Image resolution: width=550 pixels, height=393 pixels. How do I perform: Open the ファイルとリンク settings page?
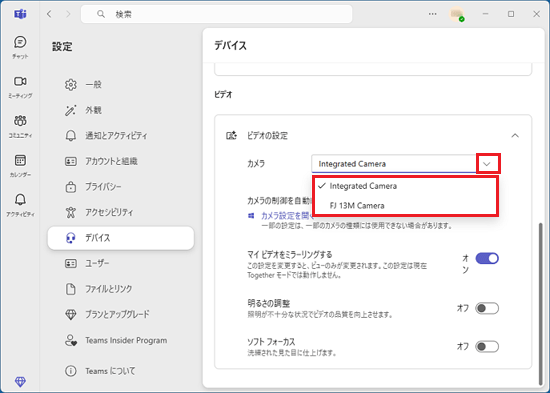coord(121,289)
